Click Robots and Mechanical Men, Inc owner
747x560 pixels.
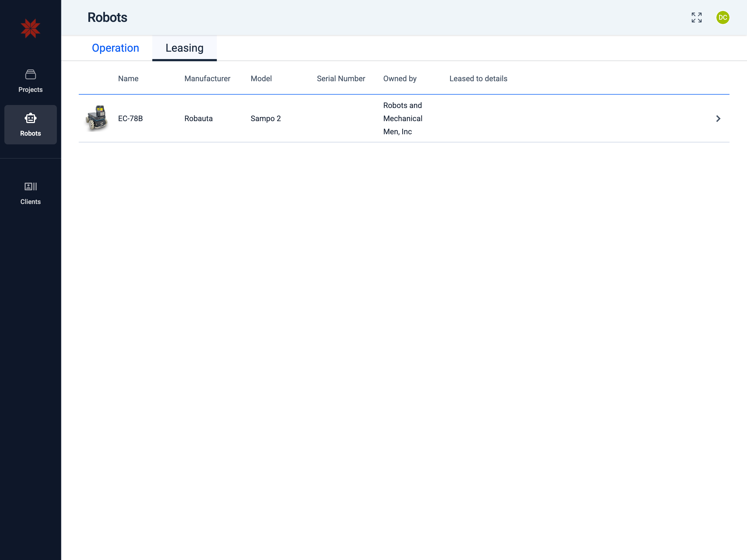(402, 119)
